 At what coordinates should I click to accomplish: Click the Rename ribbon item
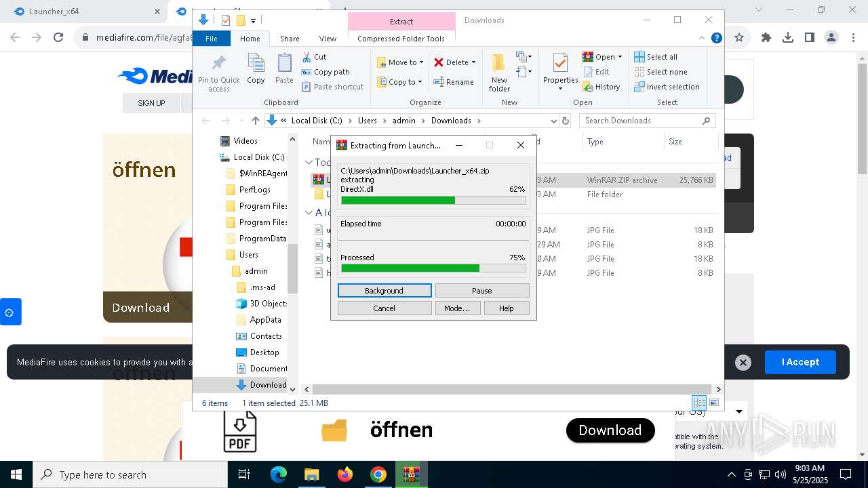pyautogui.click(x=454, y=82)
